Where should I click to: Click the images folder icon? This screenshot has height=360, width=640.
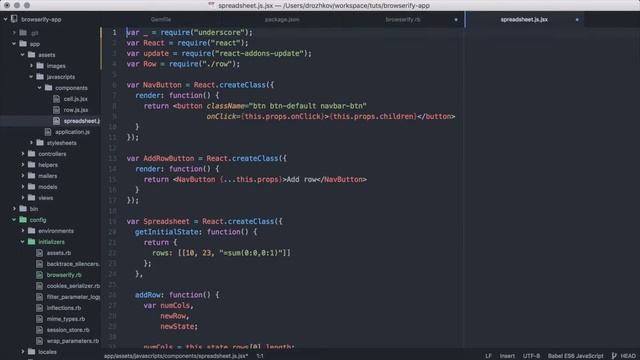coord(40,66)
